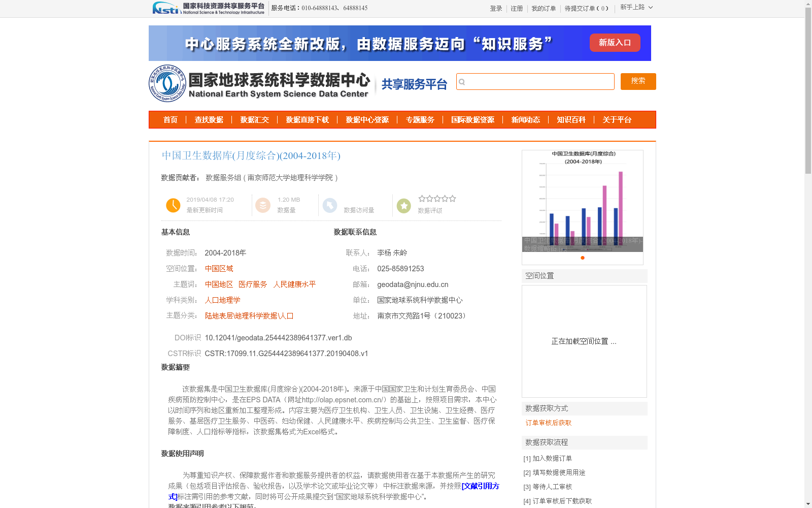This screenshot has height=508, width=812.
Task: Click the scrollbar up arrow
Action: tap(808, 4)
